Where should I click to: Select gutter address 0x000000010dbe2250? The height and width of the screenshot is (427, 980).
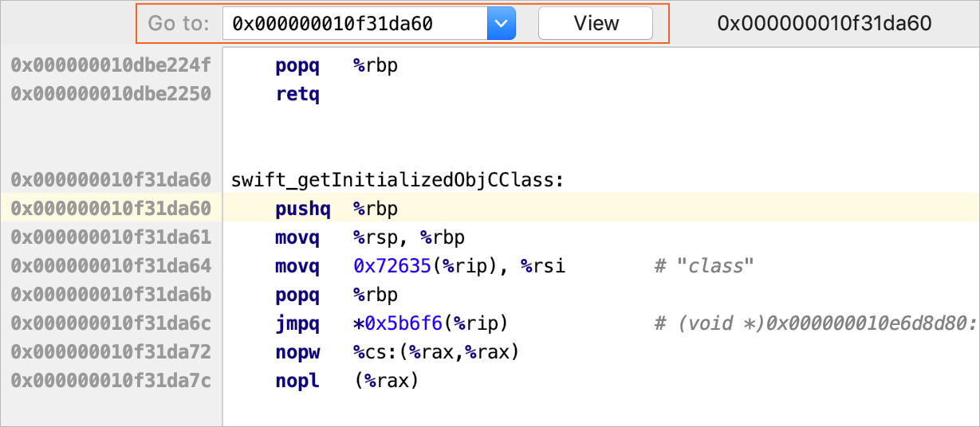pos(111,94)
